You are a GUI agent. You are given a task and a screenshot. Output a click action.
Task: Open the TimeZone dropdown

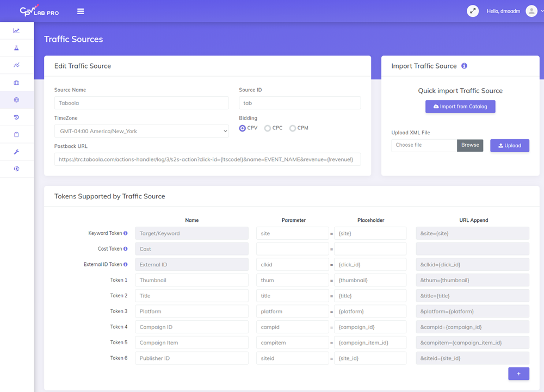coord(141,131)
